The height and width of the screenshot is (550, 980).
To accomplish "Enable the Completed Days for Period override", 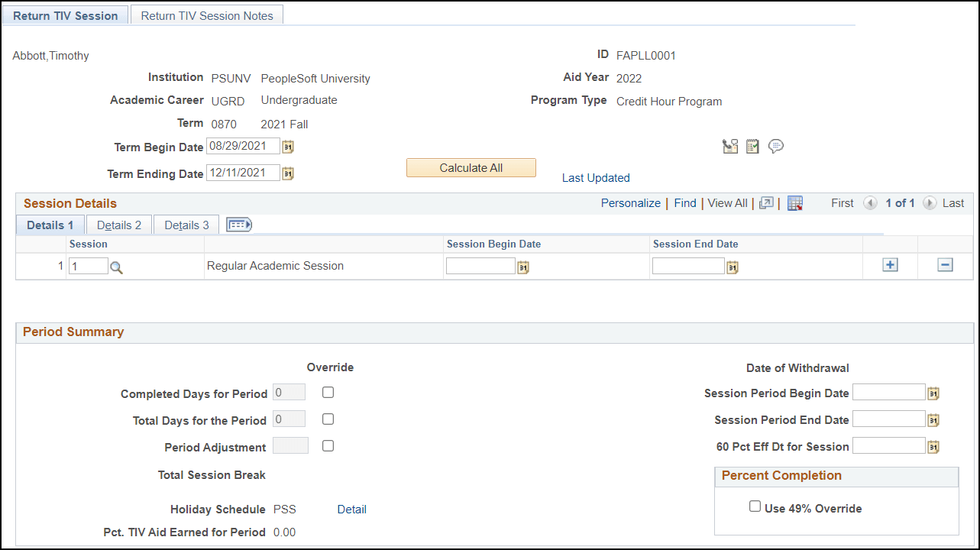I will point(328,392).
